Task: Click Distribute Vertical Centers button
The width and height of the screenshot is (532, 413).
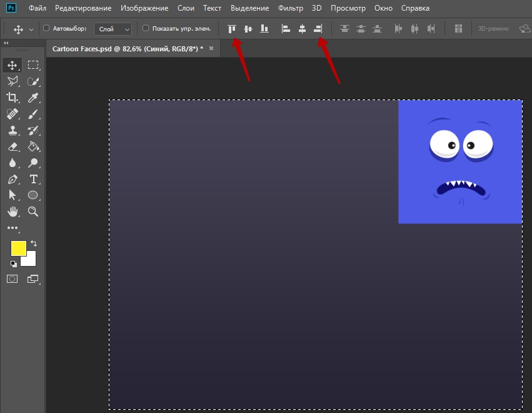Action: [x=361, y=29]
